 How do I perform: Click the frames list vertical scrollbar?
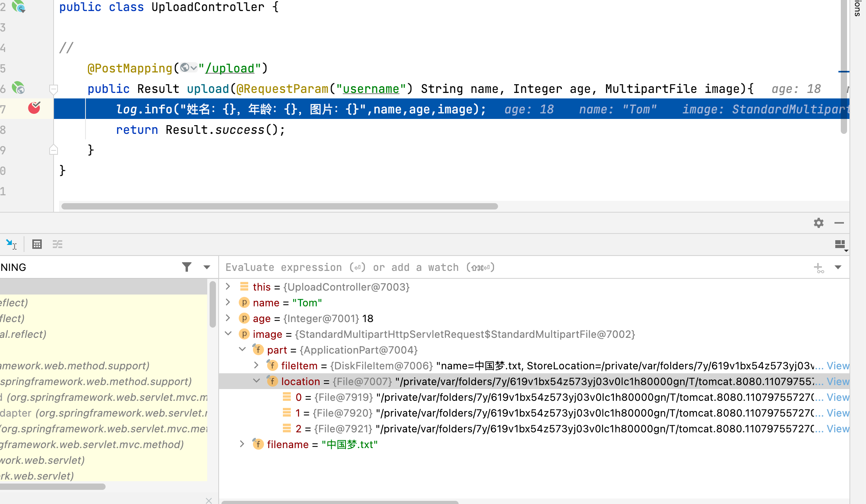(212, 304)
